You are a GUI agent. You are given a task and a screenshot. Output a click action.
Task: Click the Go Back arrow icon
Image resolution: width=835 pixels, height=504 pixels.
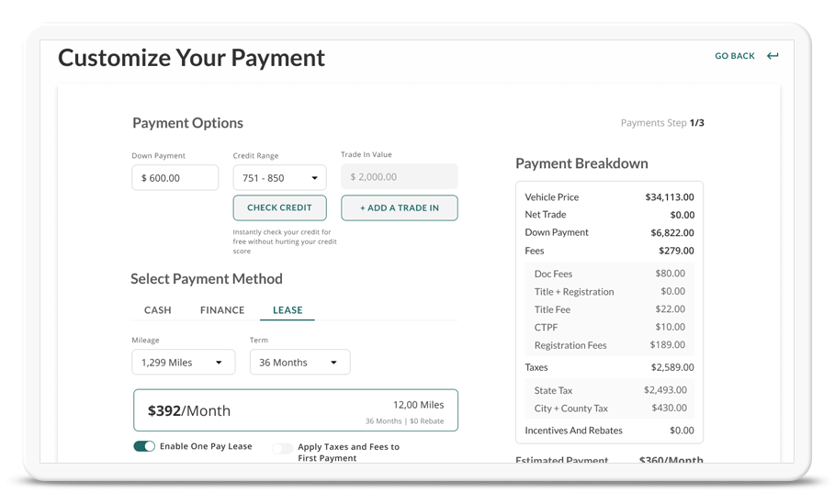pos(773,56)
